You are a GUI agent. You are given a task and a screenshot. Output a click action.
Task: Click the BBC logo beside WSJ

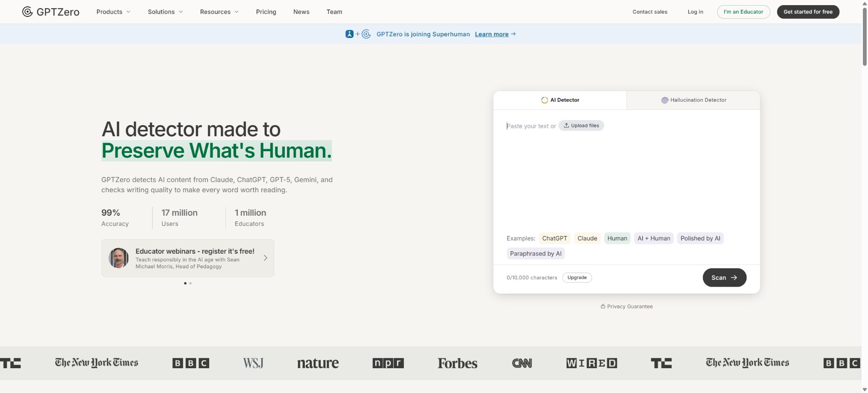pyautogui.click(x=191, y=363)
